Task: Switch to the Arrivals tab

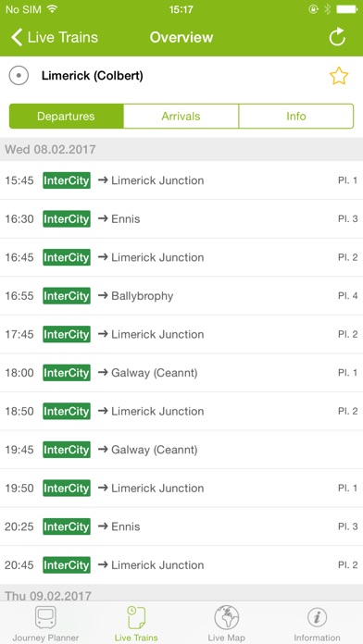Action: click(181, 117)
